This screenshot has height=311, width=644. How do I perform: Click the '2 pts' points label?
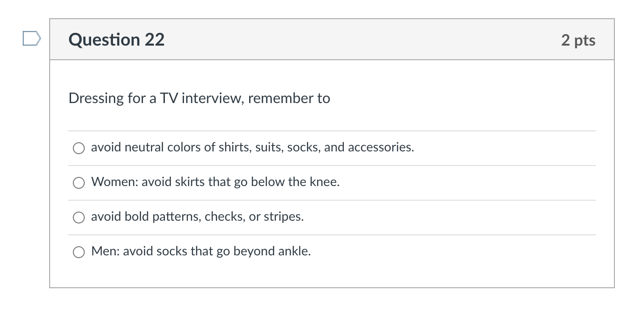(578, 40)
